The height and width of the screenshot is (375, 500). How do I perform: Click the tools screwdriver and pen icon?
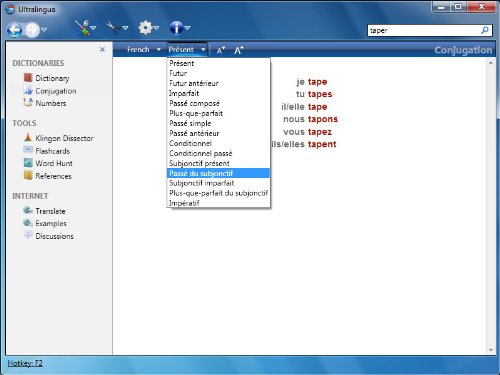pyautogui.click(x=82, y=28)
